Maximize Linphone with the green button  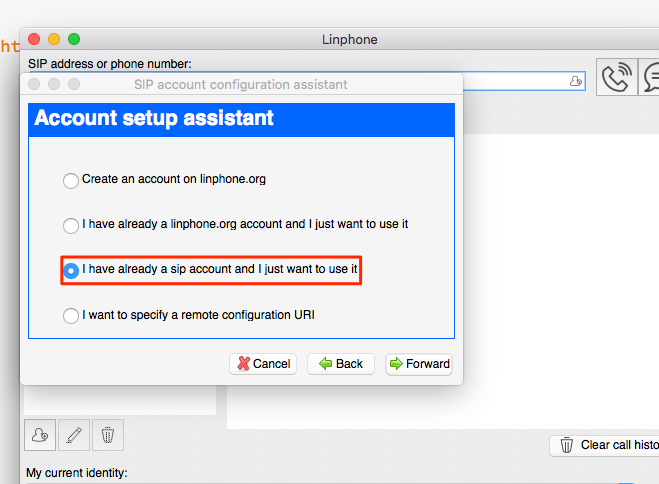click(74, 39)
